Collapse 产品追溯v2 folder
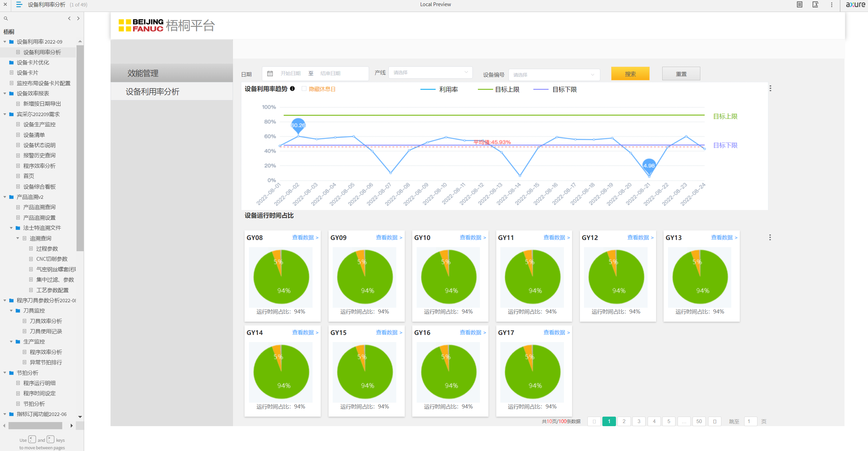Viewport: 868px width, 451px height. click(5, 197)
